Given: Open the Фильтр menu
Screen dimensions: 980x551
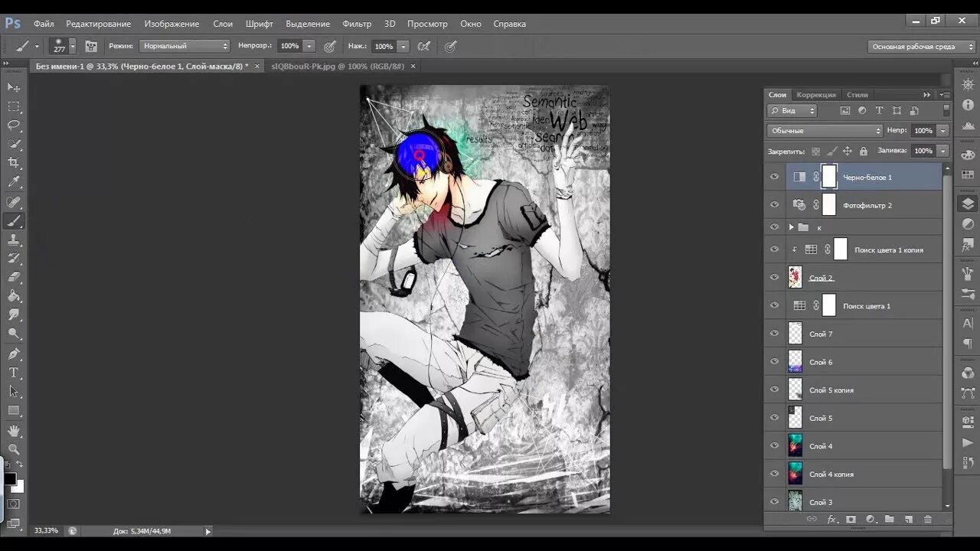Looking at the screenshot, I should (x=357, y=24).
